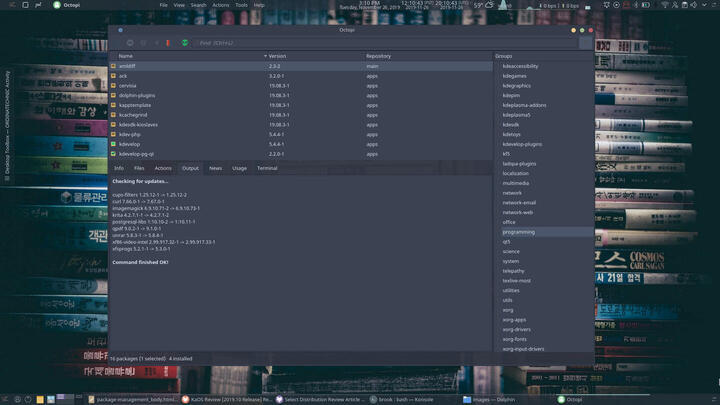Click the volume icon in system tray
The image size is (720, 405).
pyautogui.click(x=694, y=5)
